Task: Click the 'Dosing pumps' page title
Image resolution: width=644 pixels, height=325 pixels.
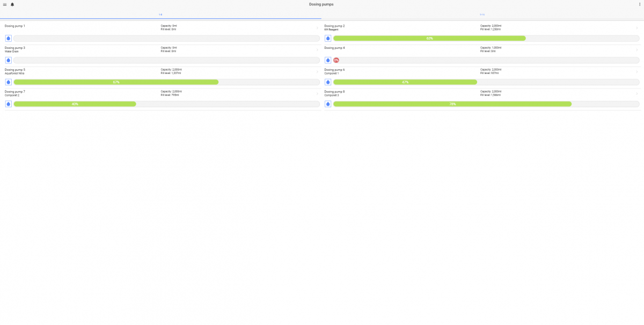Action: click(x=321, y=4)
